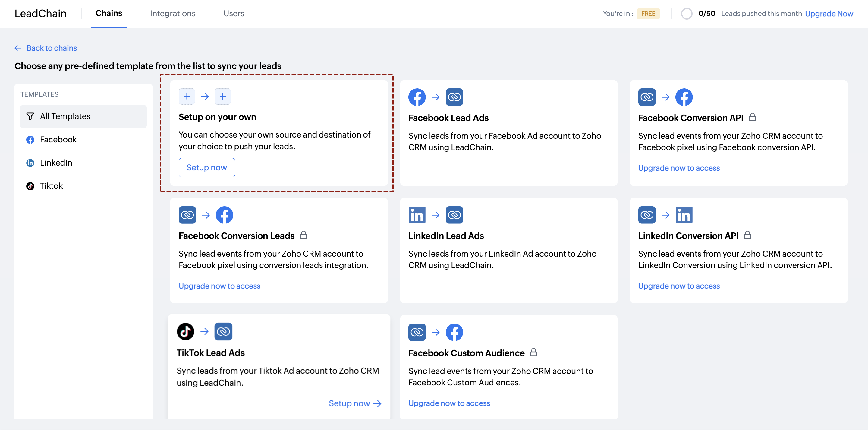Show only Tiktok templates
Image resolution: width=868 pixels, height=430 pixels.
(51, 186)
